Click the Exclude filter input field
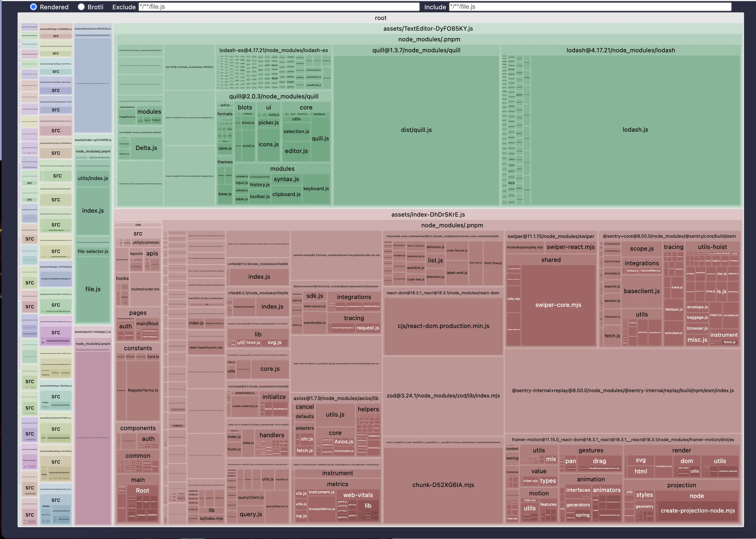 [x=279, y=7]
